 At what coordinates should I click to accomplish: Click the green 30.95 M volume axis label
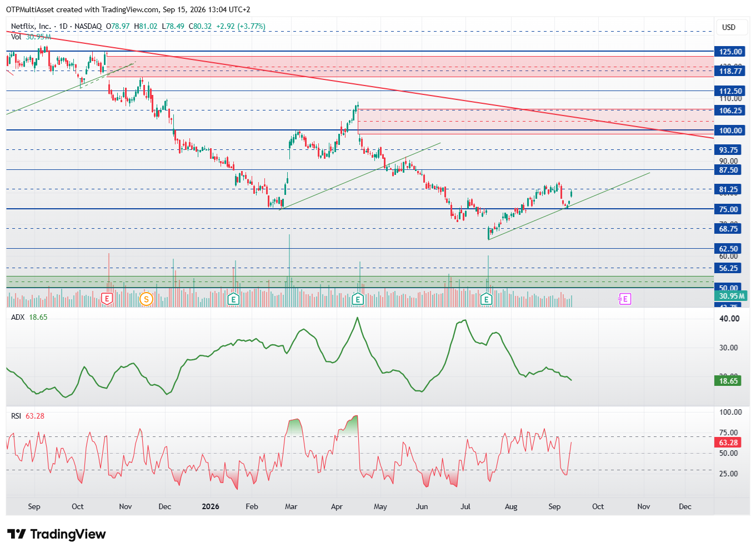(x=730, y=296)
